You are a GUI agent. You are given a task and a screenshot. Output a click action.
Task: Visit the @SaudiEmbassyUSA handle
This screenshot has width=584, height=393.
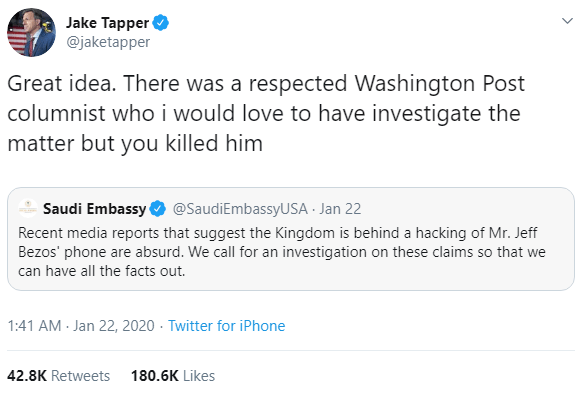[240, 209]
